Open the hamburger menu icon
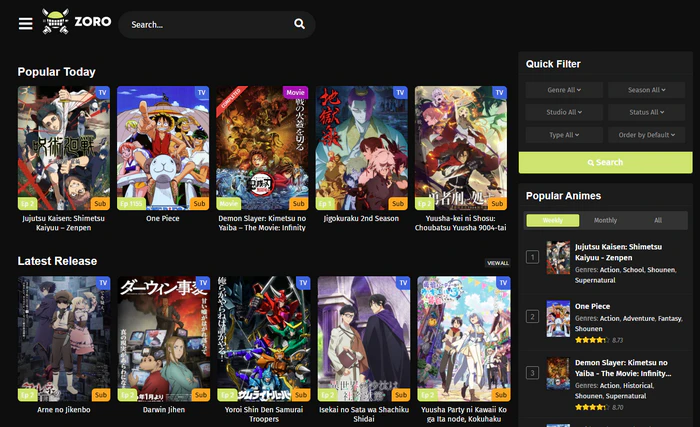This screenshot has width=700, height=427. click(25, 24)
